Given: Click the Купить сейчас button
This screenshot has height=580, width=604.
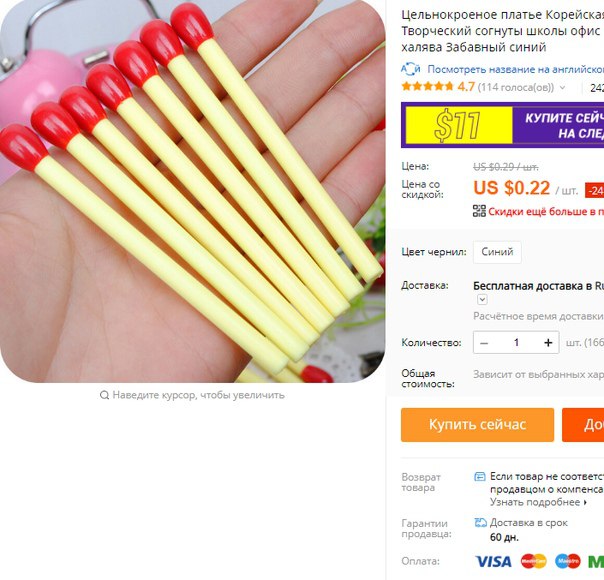Looking at the screenshot, I should (x=477, y=425).
